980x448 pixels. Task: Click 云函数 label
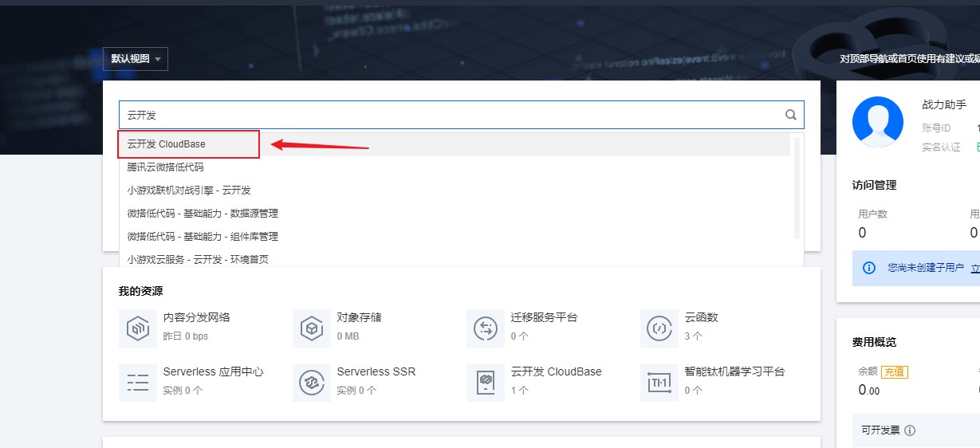click(701, 317)
